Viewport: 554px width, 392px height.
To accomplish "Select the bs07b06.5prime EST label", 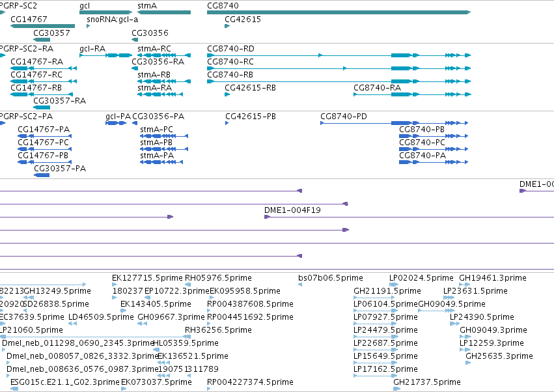I will click(x=331, y=278).
